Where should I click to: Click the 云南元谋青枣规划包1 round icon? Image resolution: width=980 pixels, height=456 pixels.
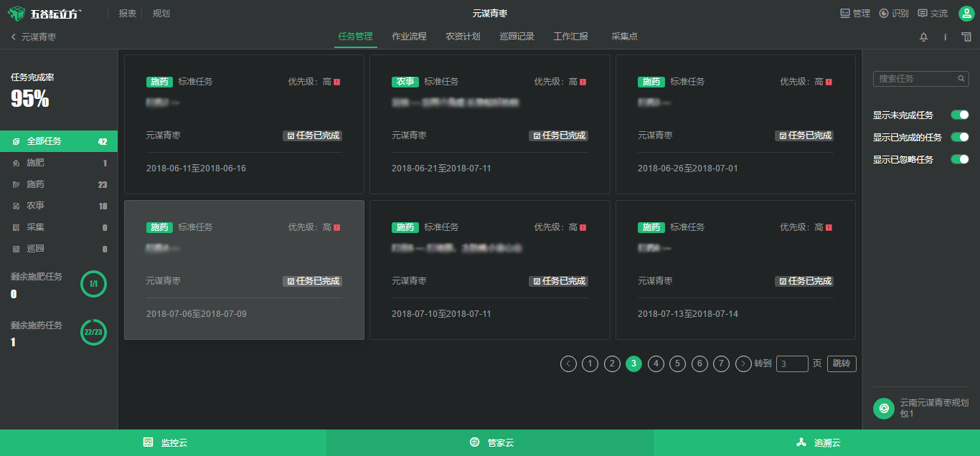[884, 408]
